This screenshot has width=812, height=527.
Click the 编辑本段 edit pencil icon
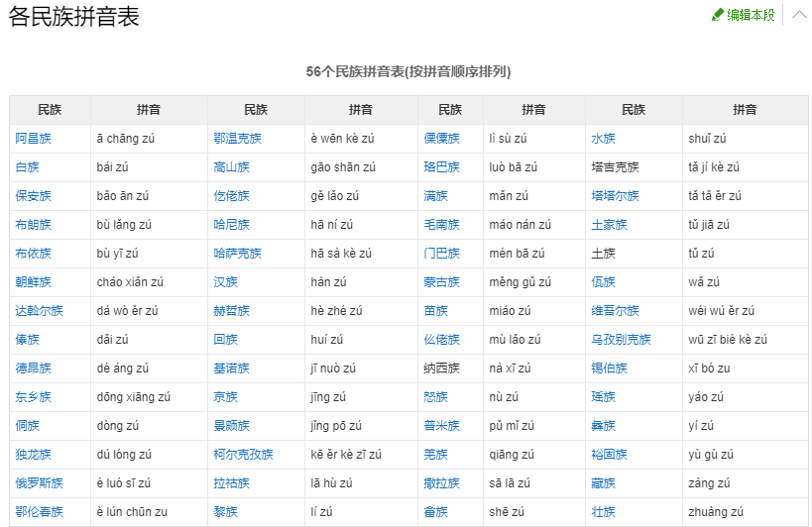(x=717, y=15)
